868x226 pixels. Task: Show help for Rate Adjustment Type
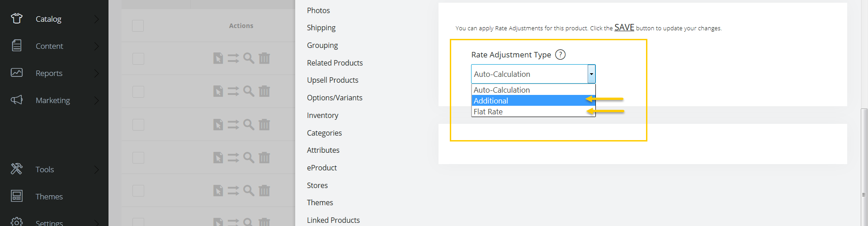(560, 55)
